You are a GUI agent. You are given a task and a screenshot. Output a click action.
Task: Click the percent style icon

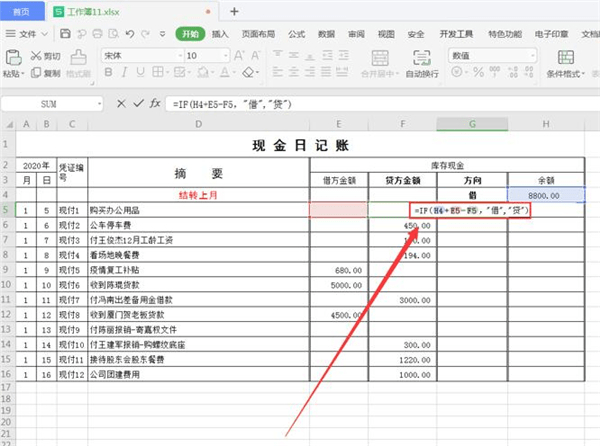pos(478,72)
